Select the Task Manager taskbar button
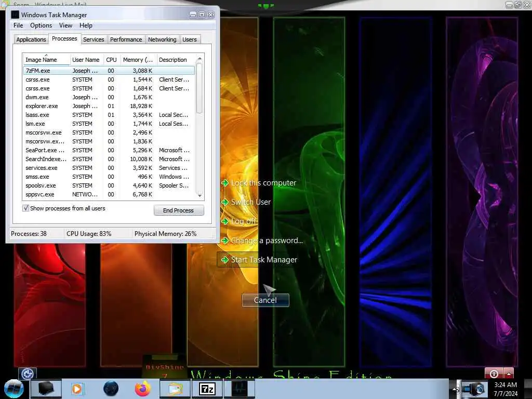This screenshot has width=532, height=399. tap(240, 389)
